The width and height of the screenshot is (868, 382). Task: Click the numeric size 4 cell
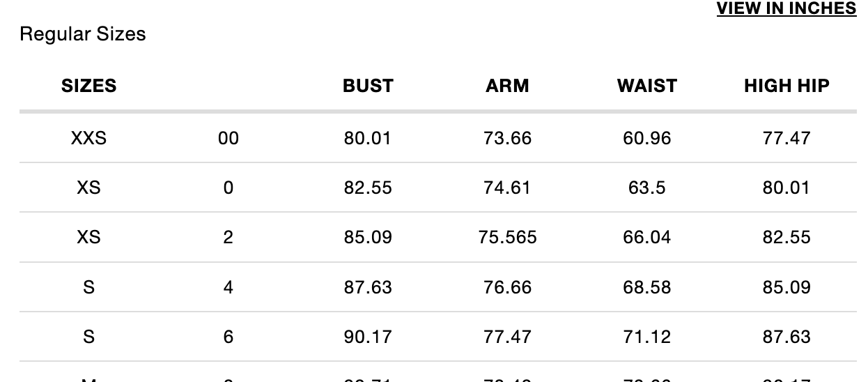[x=228, y=287]
